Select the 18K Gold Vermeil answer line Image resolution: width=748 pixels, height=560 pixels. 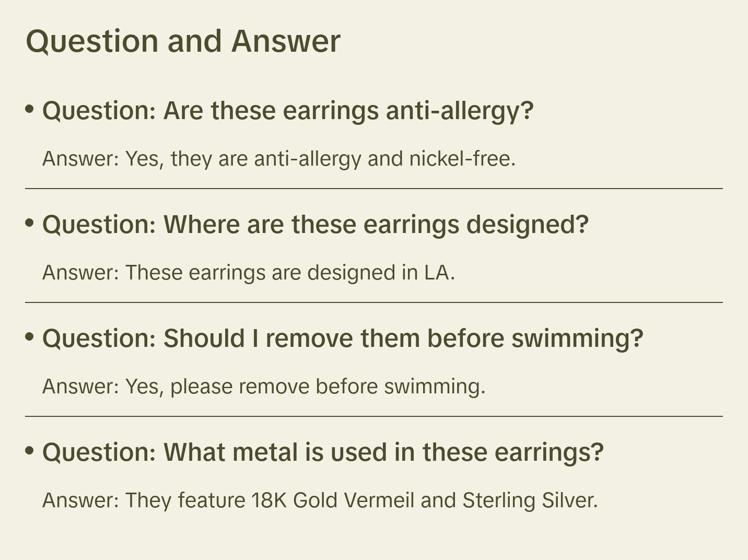pos(320,500)
